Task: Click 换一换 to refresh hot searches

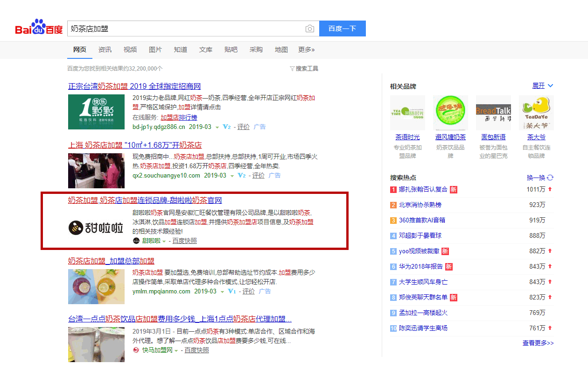Action: 536,178
